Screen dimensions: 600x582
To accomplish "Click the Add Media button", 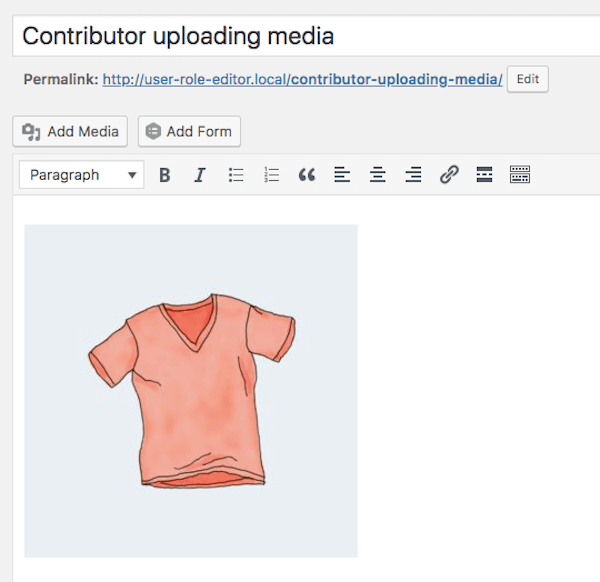I will coord(70,132).
